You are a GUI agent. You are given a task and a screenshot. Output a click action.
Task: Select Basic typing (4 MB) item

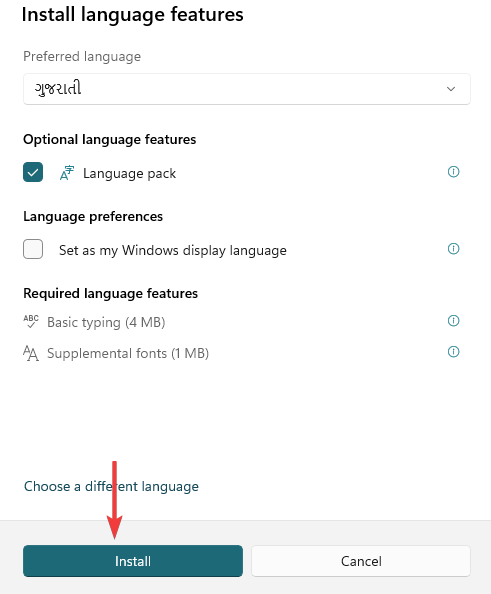coord(106,322)
